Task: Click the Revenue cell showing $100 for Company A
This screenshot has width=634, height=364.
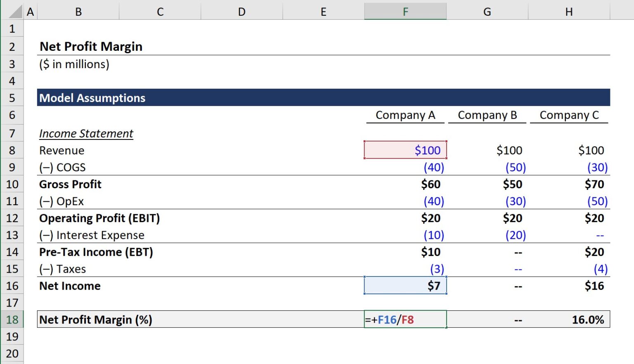Action: pyautogui.click(x=405, y=150)
